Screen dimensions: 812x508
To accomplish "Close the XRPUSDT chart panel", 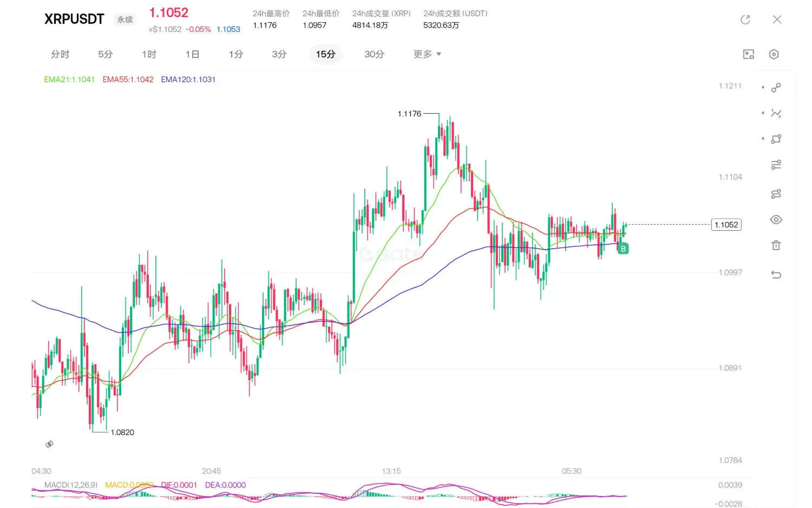I will point(777,19).
